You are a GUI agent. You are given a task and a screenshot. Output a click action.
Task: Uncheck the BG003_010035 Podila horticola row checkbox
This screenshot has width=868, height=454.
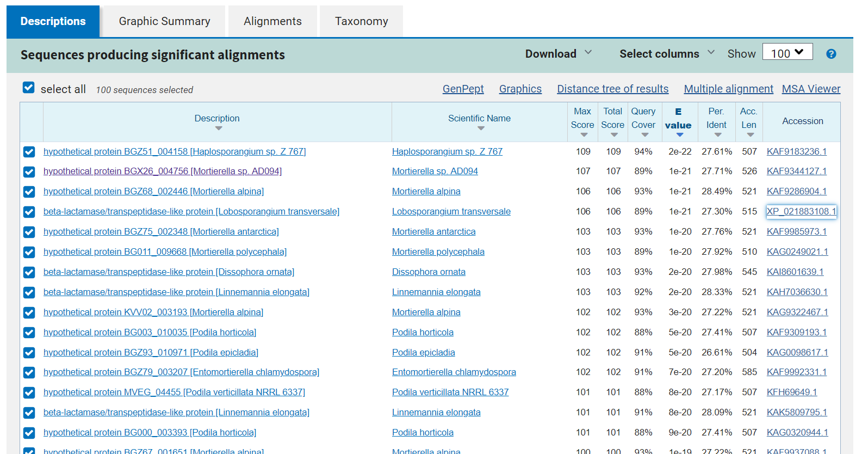tap(29, 333)
